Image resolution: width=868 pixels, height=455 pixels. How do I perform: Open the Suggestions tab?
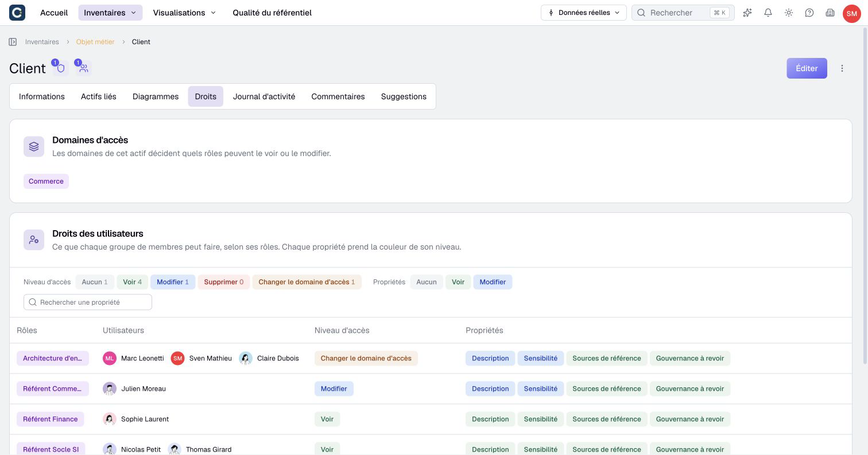404,96
